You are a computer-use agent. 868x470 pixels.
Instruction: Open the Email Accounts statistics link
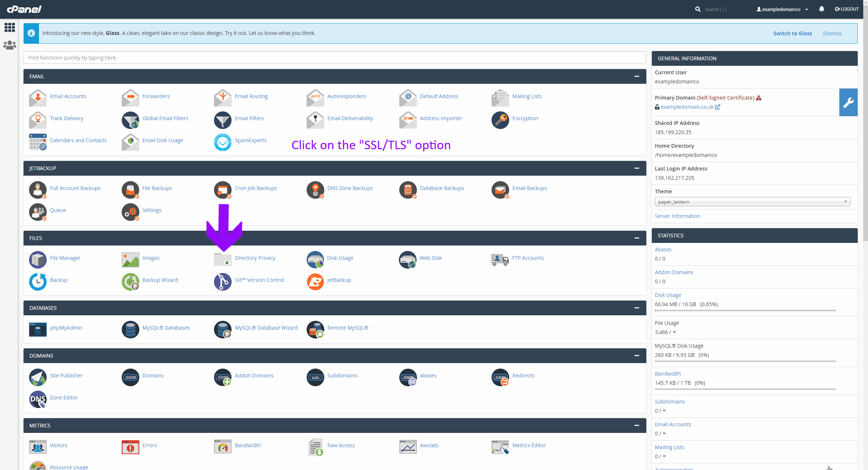673,424
